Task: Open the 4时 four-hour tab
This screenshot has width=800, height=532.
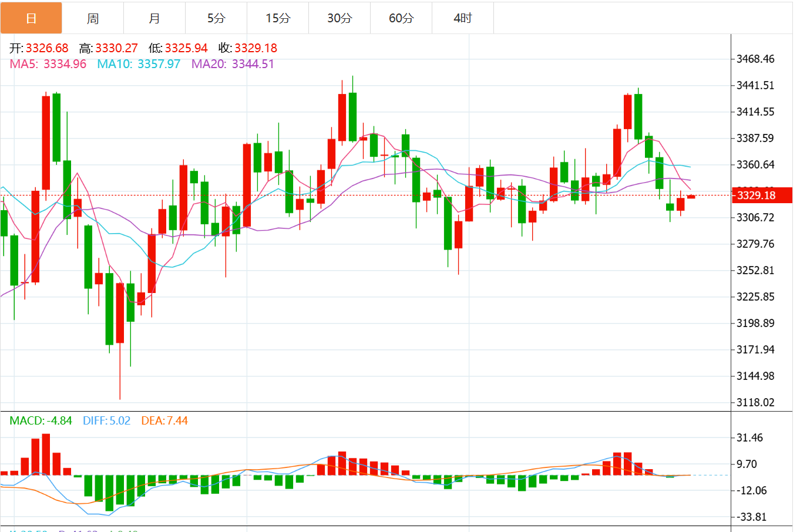Action: pyautogui.click(x=463, y=18)
